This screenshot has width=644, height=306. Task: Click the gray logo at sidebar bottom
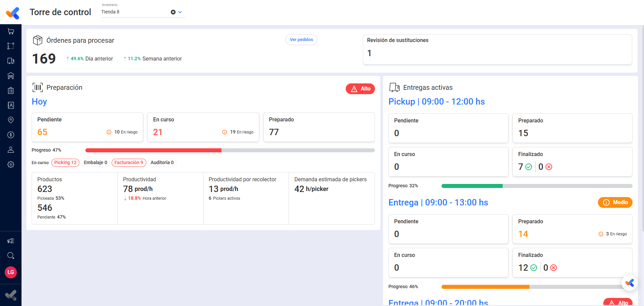coord(11,295)
